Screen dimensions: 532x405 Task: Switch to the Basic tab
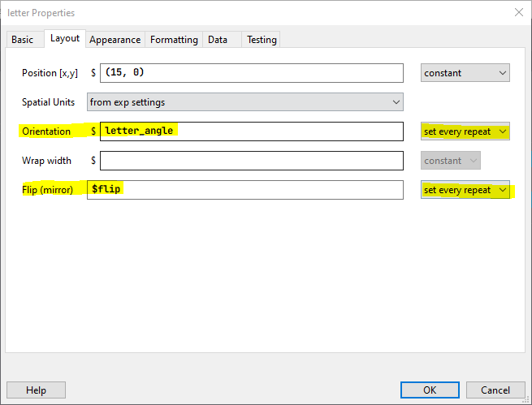click(x=23, y=40)
